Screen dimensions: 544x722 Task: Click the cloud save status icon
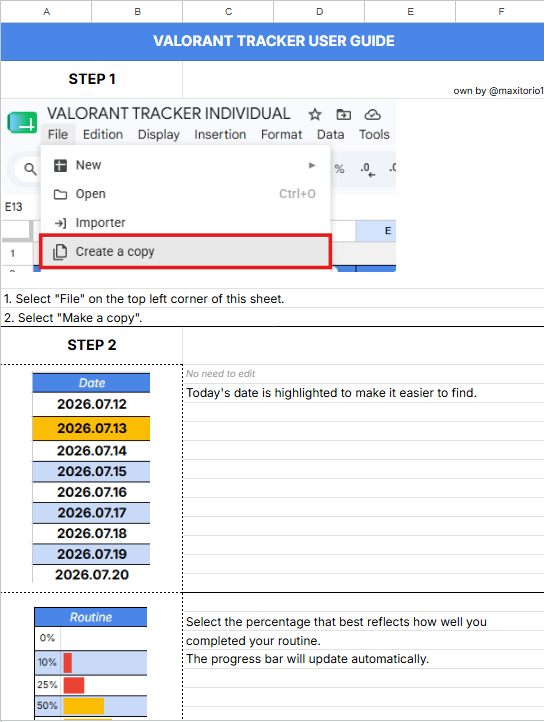click(x=372, y=114)
